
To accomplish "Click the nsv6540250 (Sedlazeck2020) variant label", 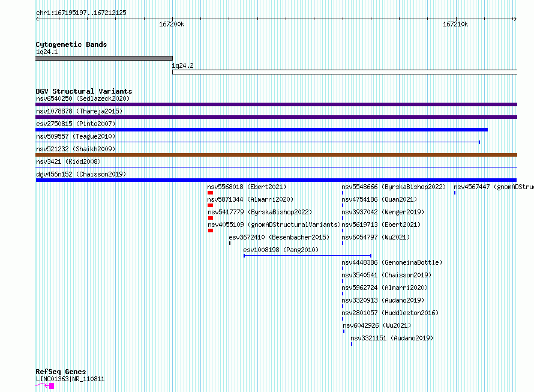I will (83, 98).
